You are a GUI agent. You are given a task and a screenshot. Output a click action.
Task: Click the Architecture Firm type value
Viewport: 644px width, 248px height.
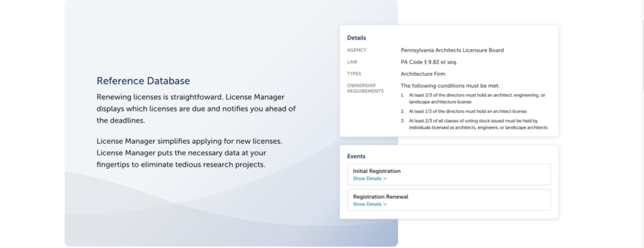[423, 74]
